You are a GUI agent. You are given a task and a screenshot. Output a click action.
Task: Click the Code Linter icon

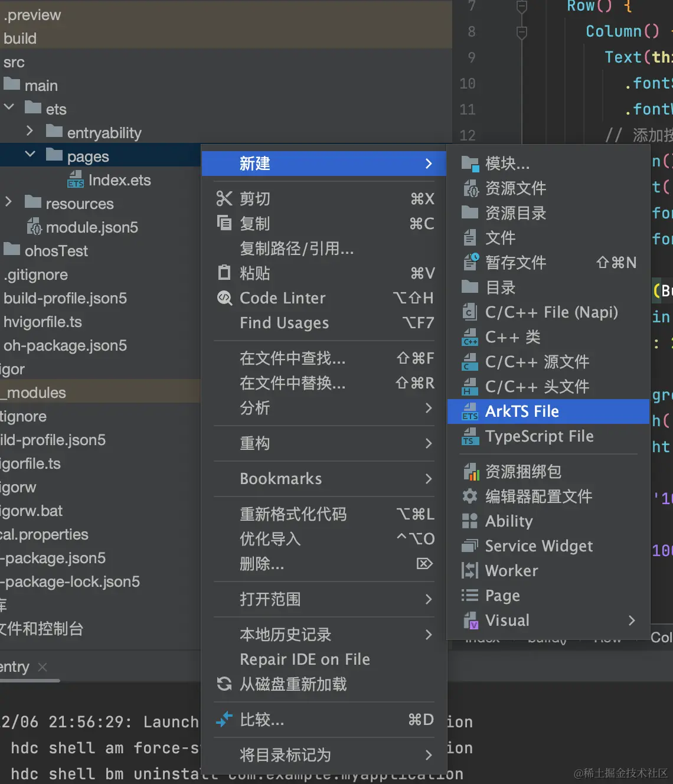click(x=224, y=298)
